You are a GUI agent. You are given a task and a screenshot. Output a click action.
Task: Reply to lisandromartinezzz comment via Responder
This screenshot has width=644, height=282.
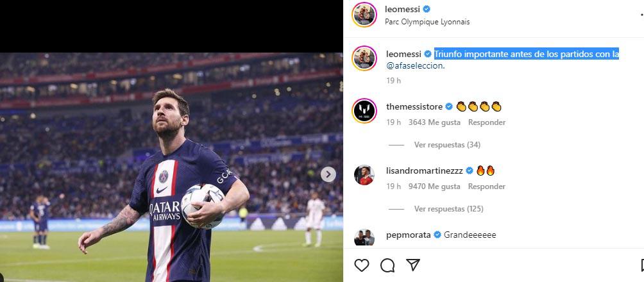(486, 187)
